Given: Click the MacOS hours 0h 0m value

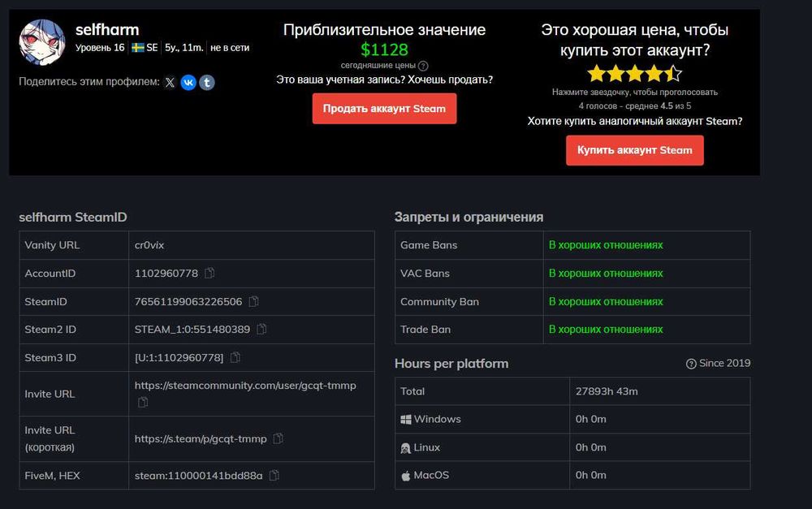Looking at the screenshot, I should [x=591, y=475].
